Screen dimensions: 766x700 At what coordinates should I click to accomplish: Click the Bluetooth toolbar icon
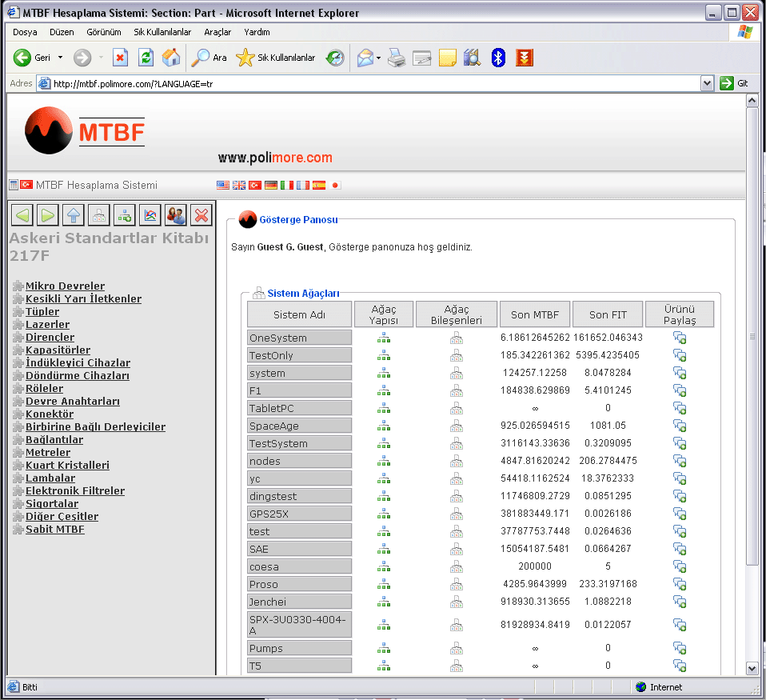tap(498, 58)
